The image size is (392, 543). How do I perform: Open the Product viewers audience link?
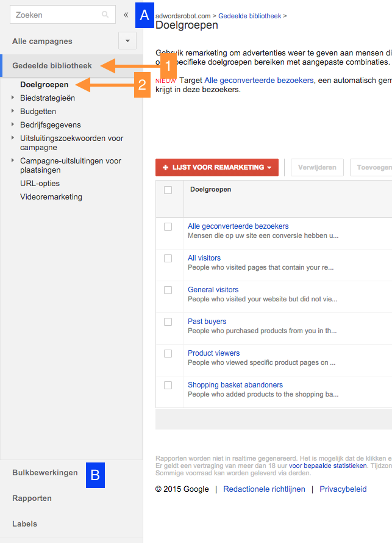pyautogui.click(x=213, y=353)
